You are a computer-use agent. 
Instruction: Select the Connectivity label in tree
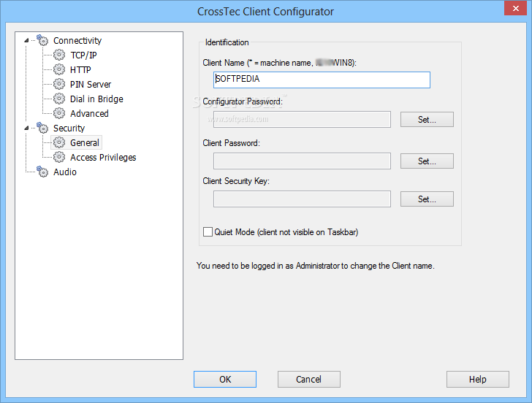tap(77, 41)
